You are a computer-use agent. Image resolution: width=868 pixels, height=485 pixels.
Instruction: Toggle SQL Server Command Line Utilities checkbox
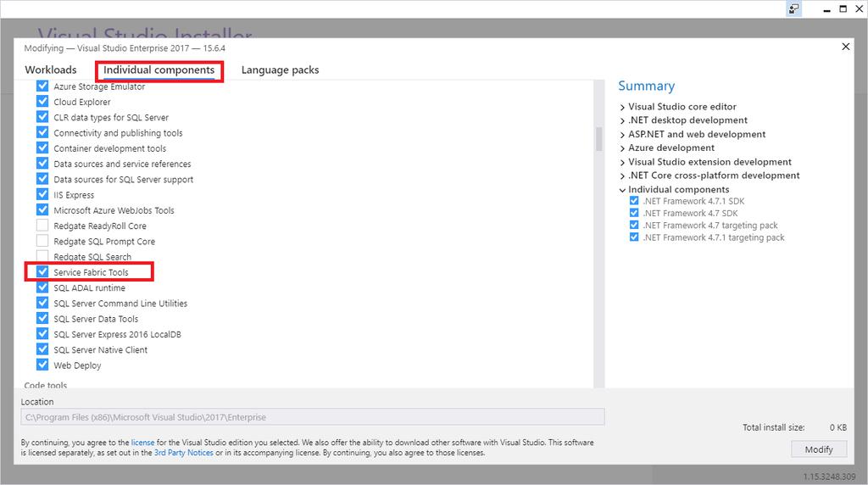pyautogui.click(x=42, y=303)
